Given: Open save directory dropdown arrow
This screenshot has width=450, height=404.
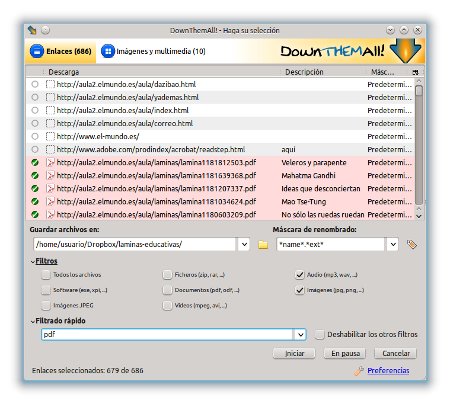Looking at the screenshot, I should click(244, 244).
